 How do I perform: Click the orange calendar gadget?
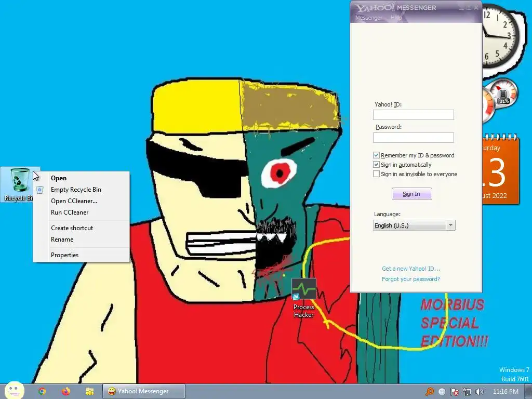pos(500,169)
